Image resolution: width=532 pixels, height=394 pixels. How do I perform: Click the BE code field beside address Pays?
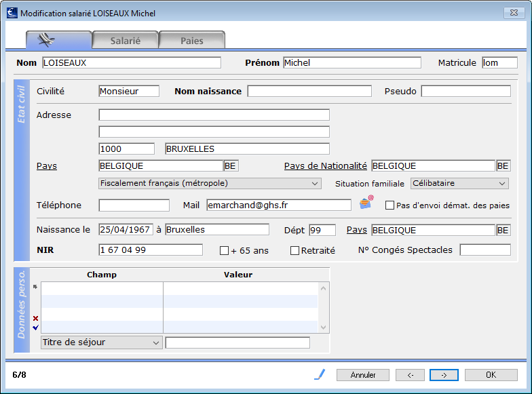pos(231,165)
